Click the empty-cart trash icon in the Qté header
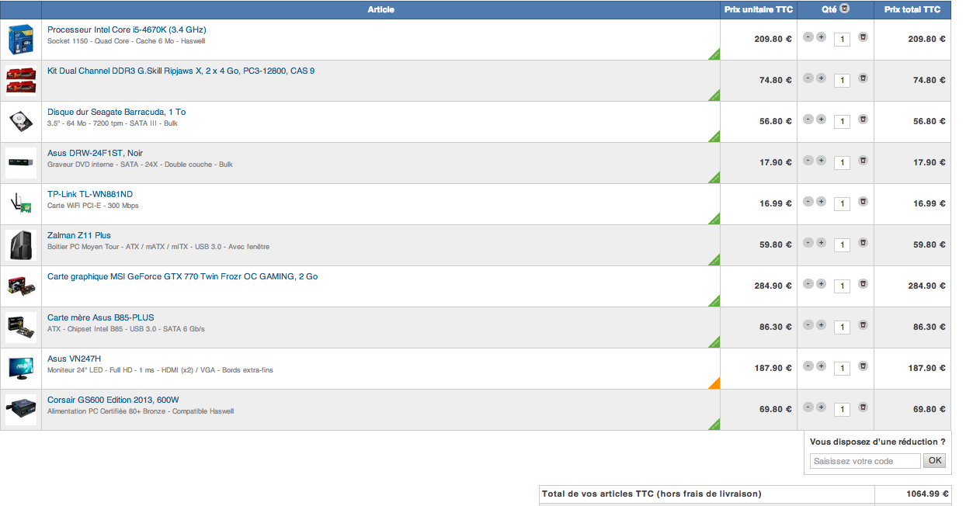Image resolution: width=980 pixels, height=506 pixels. coord(845,9)
